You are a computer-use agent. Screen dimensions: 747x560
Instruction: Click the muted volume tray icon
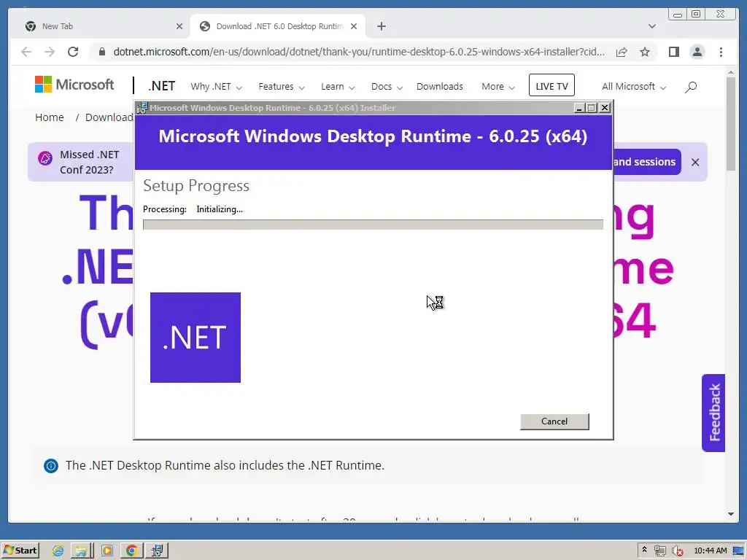point(677,551)
